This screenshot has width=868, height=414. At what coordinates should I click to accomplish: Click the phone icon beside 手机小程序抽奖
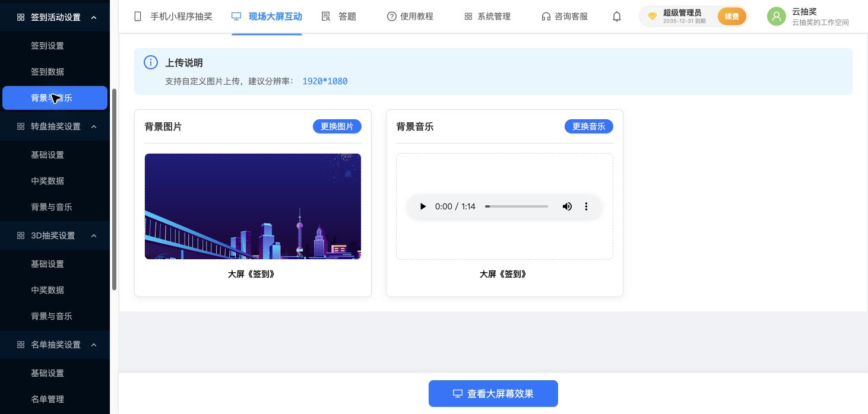138,17
